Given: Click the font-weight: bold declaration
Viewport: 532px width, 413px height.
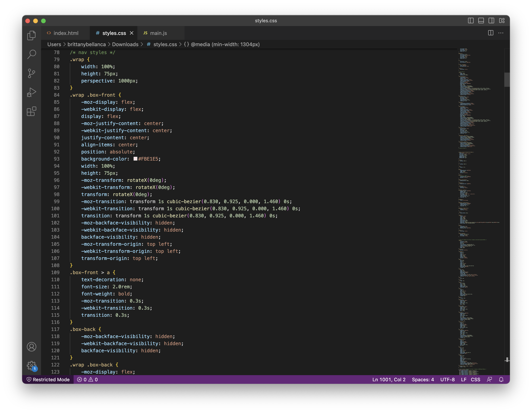Looking at the screenshot, I should pyautogui.click(x=107, y=294).
